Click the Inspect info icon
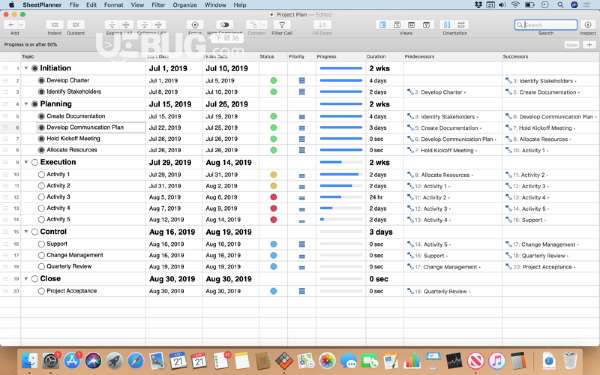Image resolution: width=600 pixels, height=375 pixels. (x=588, y=25)
